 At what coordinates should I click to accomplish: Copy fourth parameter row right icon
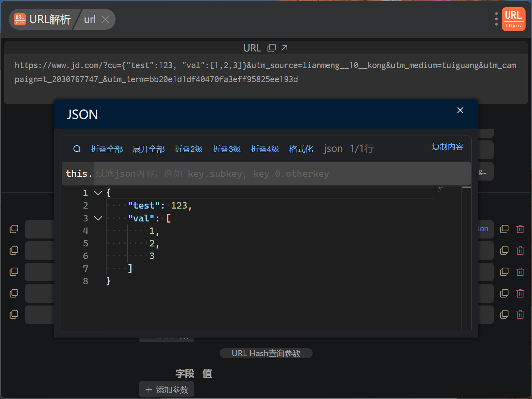[x=504, y=293]
